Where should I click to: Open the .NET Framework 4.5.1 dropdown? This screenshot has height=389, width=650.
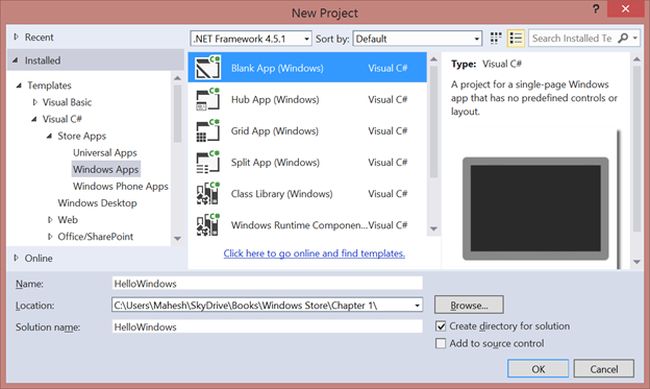(251, 39)
